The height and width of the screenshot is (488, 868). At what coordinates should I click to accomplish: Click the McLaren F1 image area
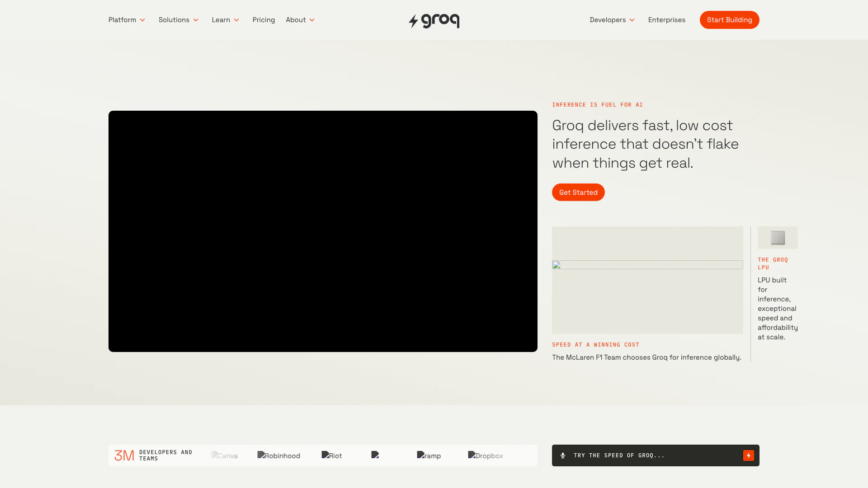[x=647, y=280]
